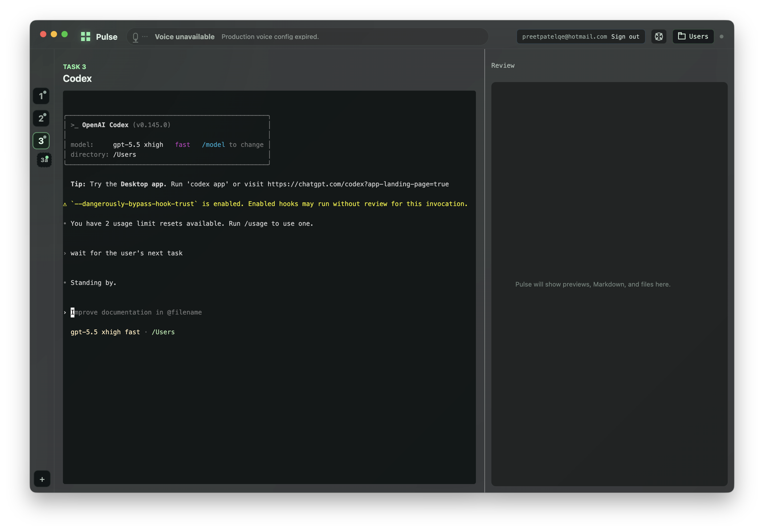The width and height of the screenshot is (764, 532).
Task: Click the dangerously-bypass-hook-trust warning text
Action: pos(269,204)
